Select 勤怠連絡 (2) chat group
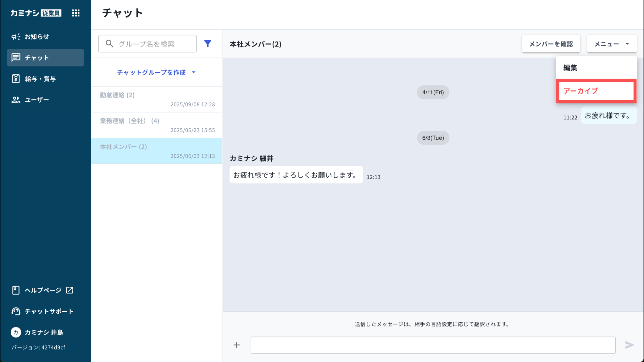Screen dimensions: 644x362 point(157,99)
